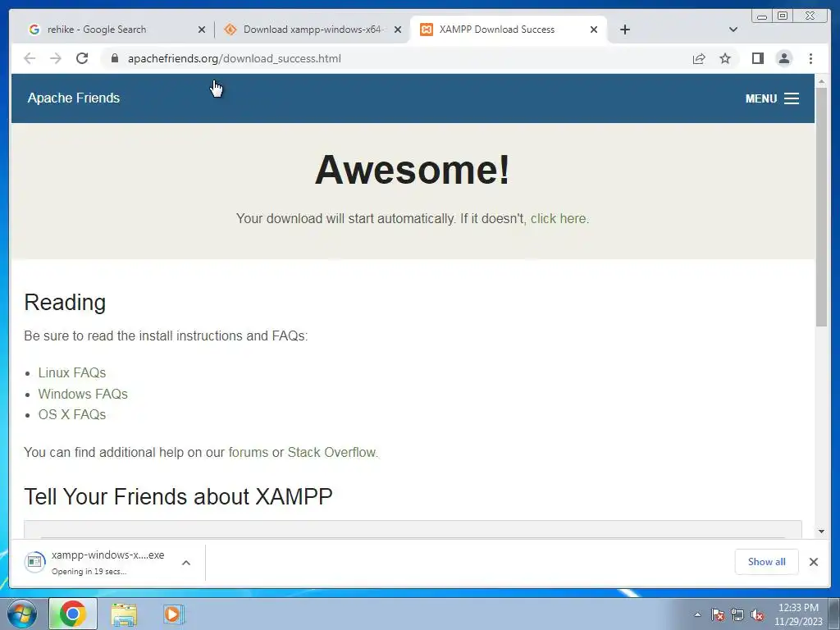The width and height of the screenshot is (840, 630).
Task: Open the OS X FAQs link
Action: tap(72, 414)
